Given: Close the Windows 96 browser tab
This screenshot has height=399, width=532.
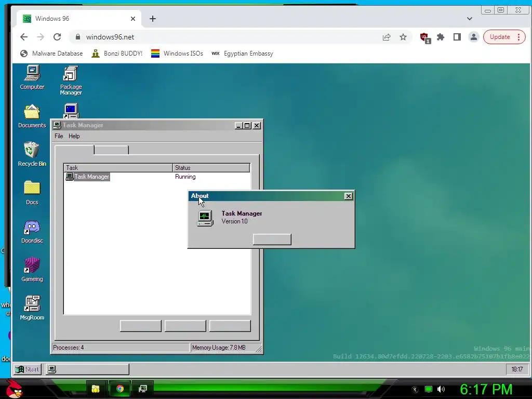Looking at the screenshot, I should (x=133, y=19).
